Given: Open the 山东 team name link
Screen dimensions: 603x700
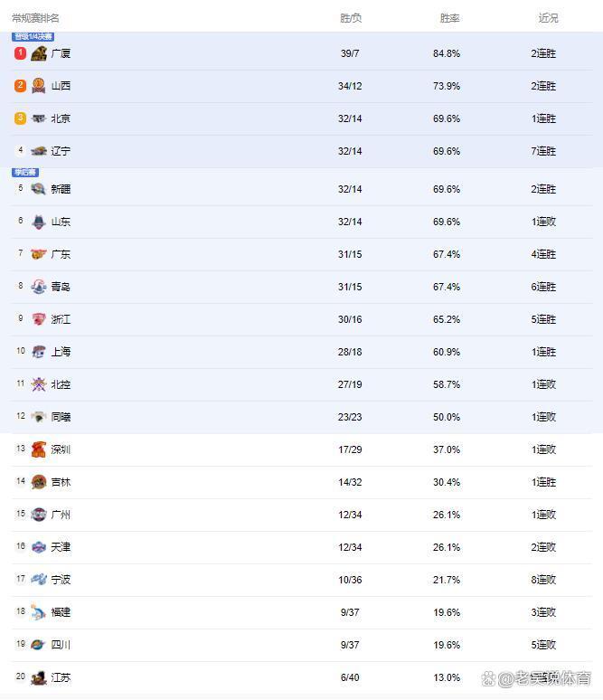Looking at the screenshot, I should (61, 222).
